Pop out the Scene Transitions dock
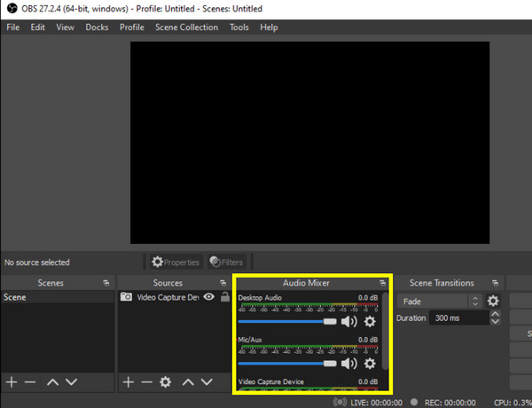Viewport: 532px width, 408px height. tap(496, 283)
